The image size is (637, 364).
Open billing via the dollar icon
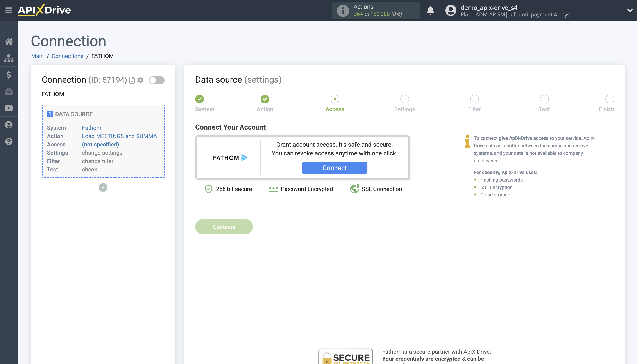coord(9,75)
